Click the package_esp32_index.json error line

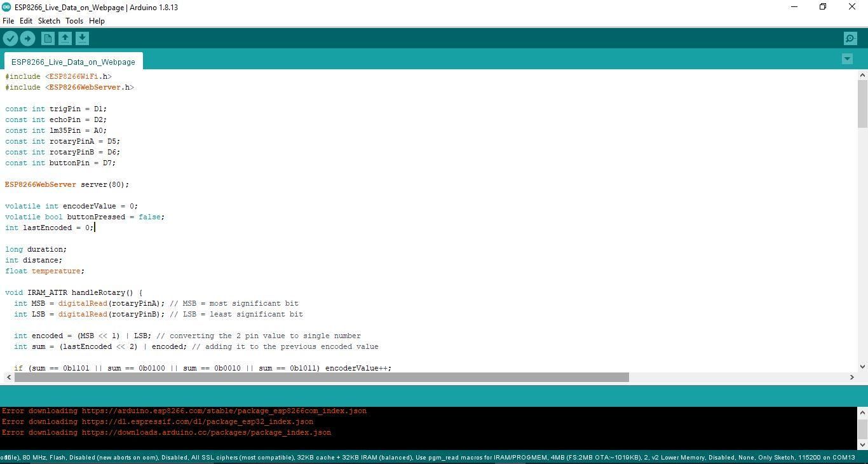click(x=158, y=421)
